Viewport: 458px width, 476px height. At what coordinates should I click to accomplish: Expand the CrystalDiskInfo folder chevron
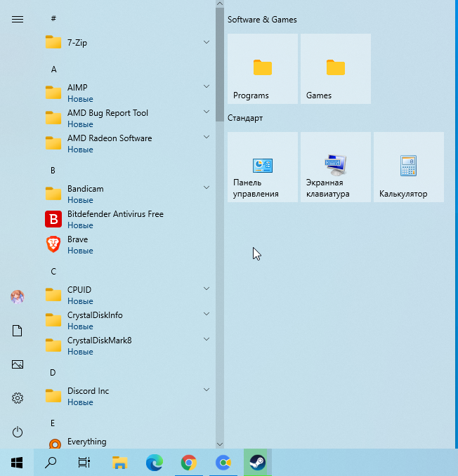point(207,314)
